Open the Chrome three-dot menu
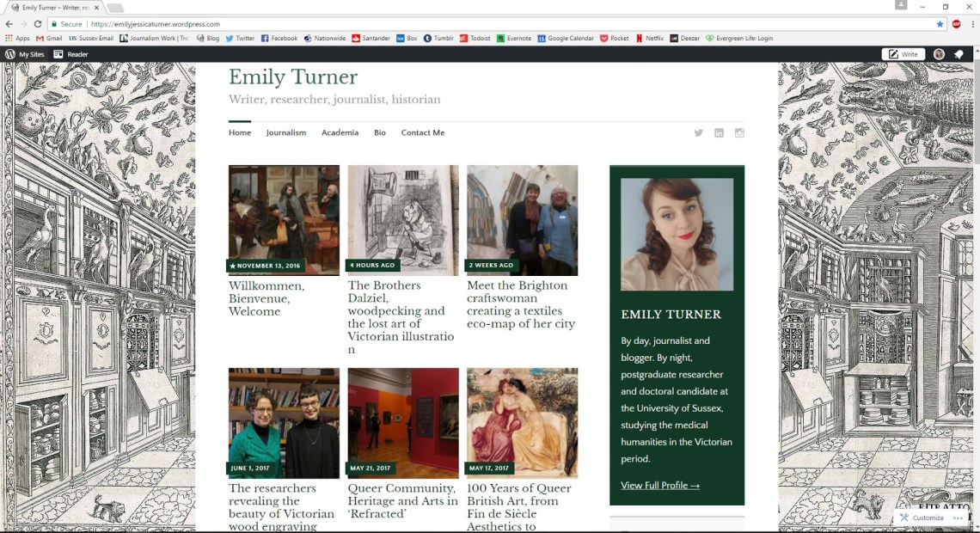The height and width of the screenshot is (533, 980). tap(971, 24)
